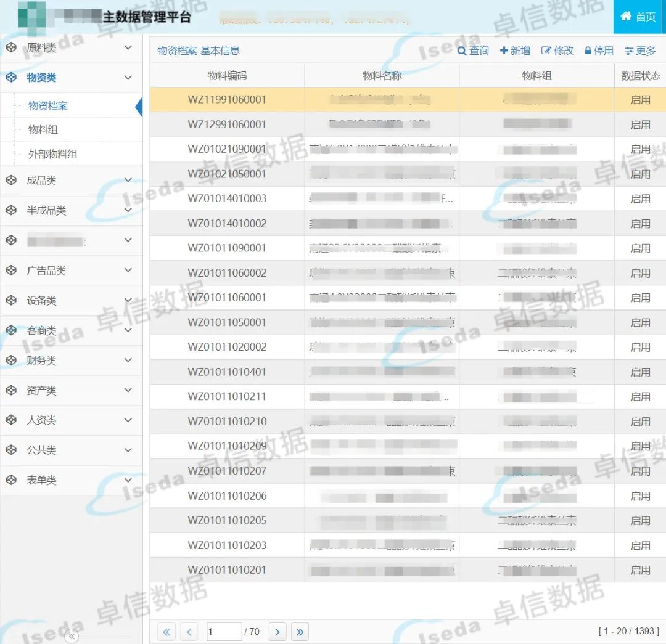Select the 物资档案 sidebar item
The width and height of the screenshot is (666, 644).
coord(48,106)
